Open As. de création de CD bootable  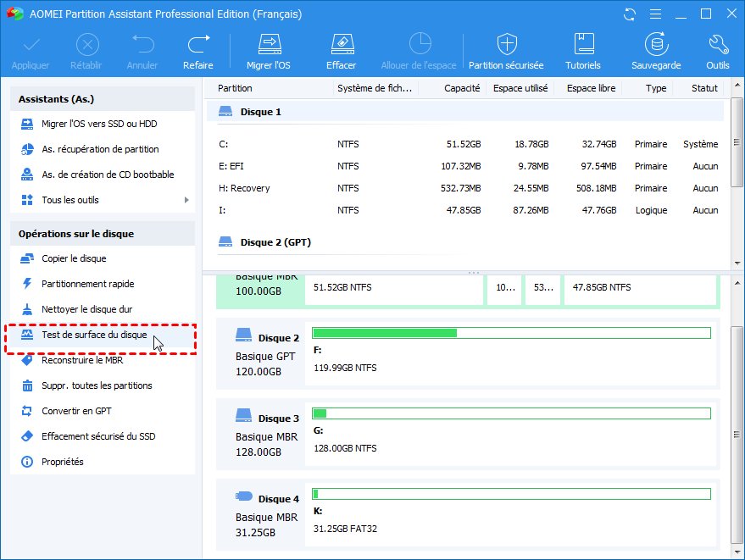click(x=103, y=175)
